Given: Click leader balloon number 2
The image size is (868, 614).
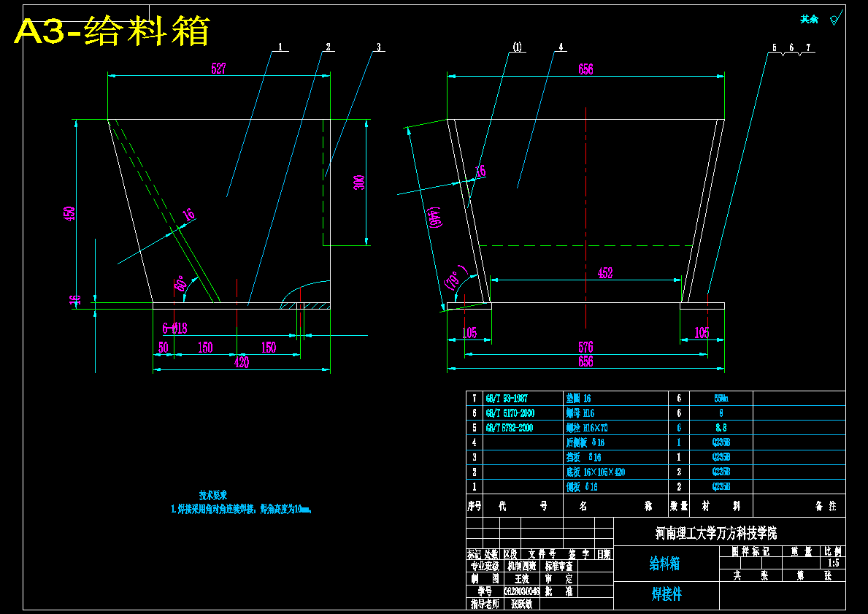Looking at the screenshot, I should [328, 47].
